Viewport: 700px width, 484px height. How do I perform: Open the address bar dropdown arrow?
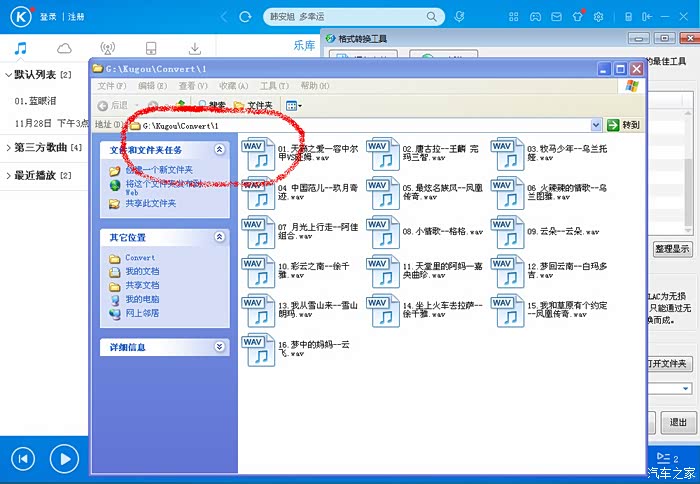[x=596, y=125]
